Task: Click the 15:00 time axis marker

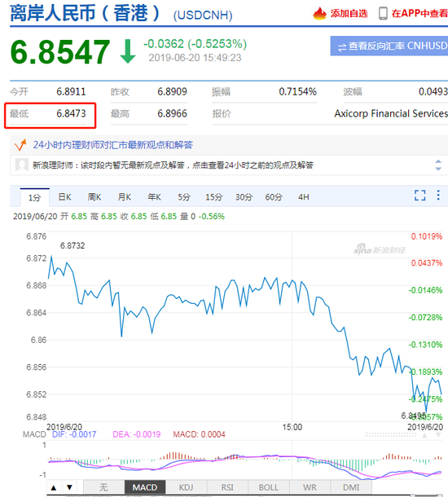Action: pos(292,427)
